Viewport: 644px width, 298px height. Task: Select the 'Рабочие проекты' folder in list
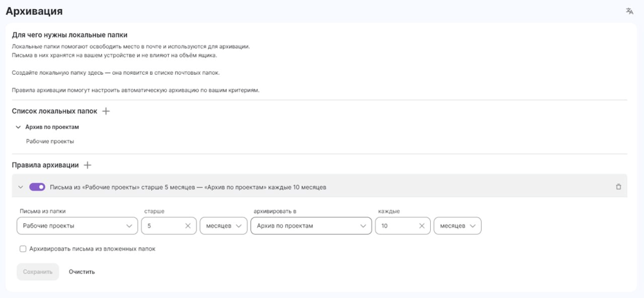coord(50,141)
